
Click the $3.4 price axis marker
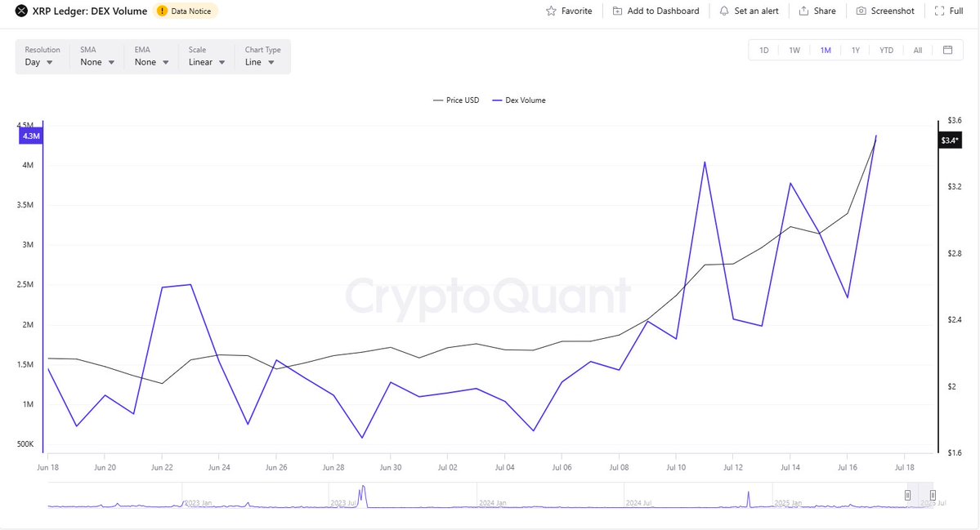click(950, 140)
